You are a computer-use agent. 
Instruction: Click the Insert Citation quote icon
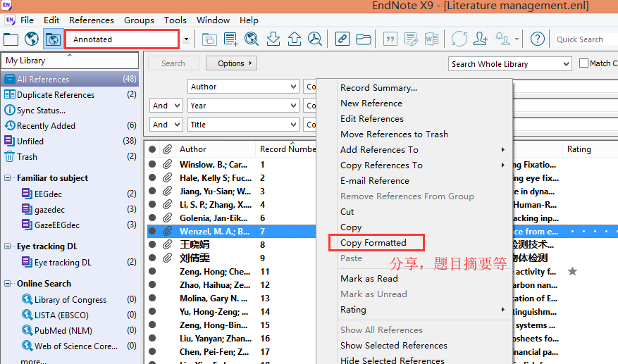tap(390, 39)
